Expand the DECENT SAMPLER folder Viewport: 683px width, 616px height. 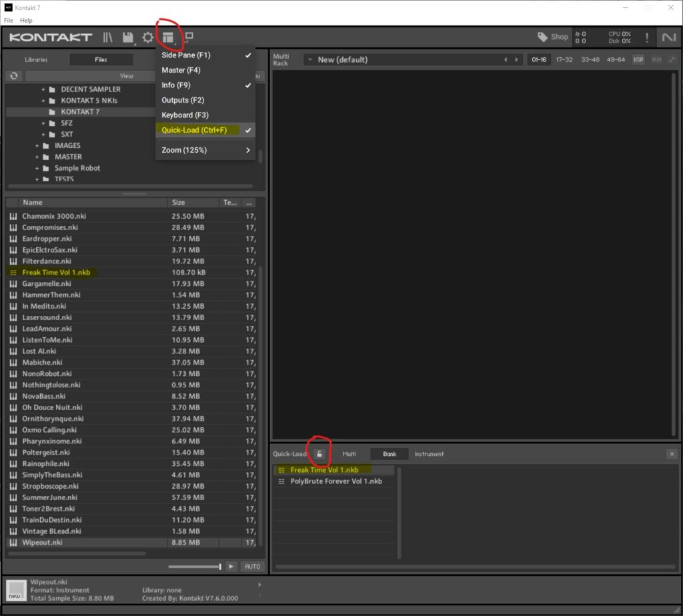(x=43, y=89)
